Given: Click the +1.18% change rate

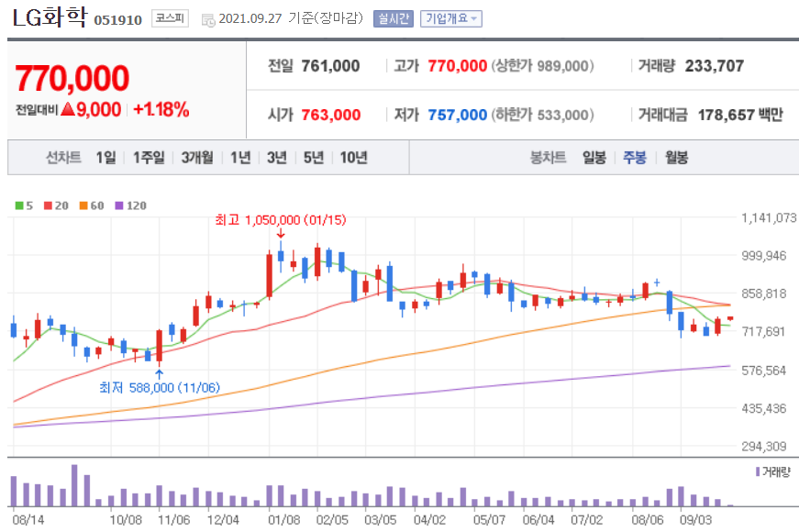Looking at the screenshot, I should pyautogui.click(x=161, y=109).
